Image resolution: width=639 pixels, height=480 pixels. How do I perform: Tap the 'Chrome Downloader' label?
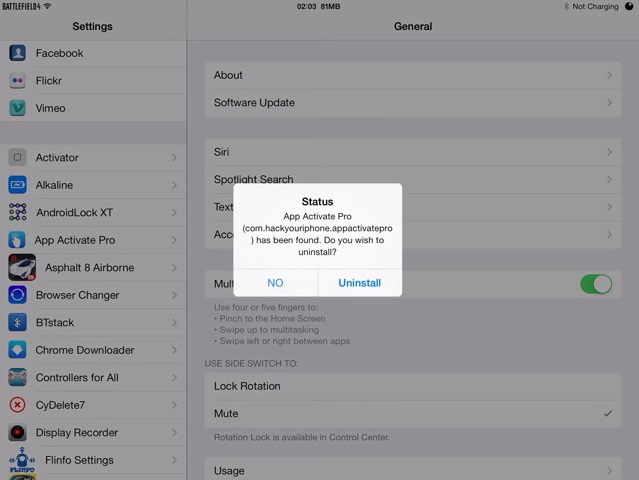click(x=85, y=350)
